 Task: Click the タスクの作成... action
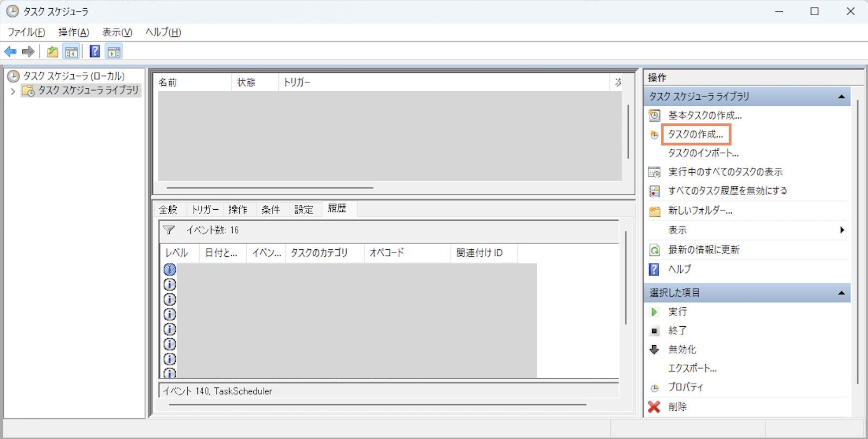point(695,134)
